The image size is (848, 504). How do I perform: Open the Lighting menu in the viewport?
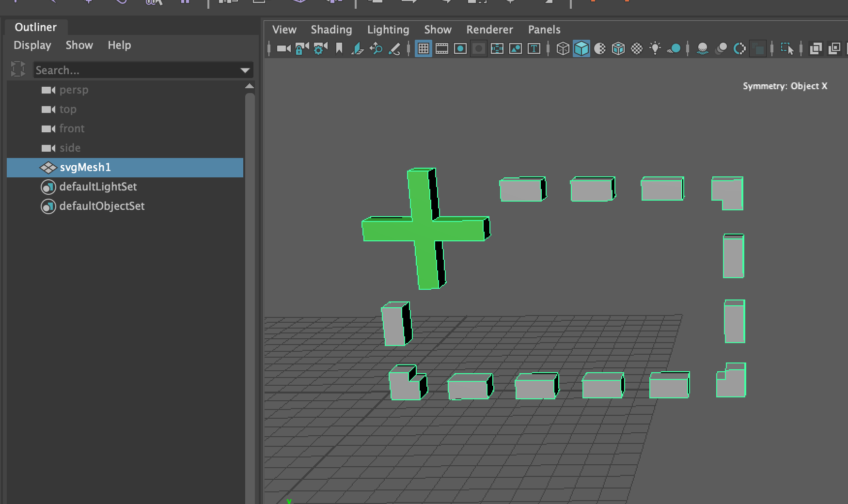[388, 30]
